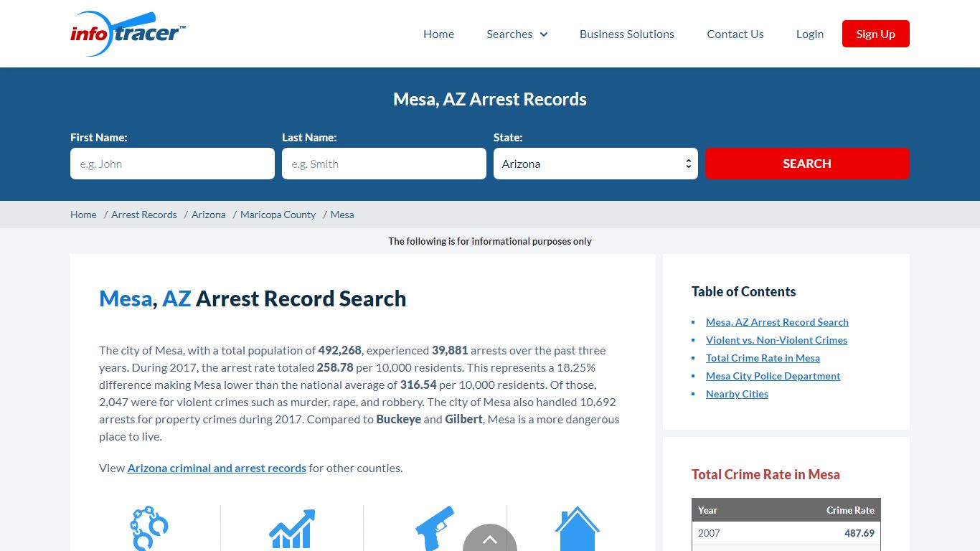Screen dimensions: 980x551
Task: Jump to Total Crime Rate in Mesa
Action: pyautogui.click(x=763, y=358)
